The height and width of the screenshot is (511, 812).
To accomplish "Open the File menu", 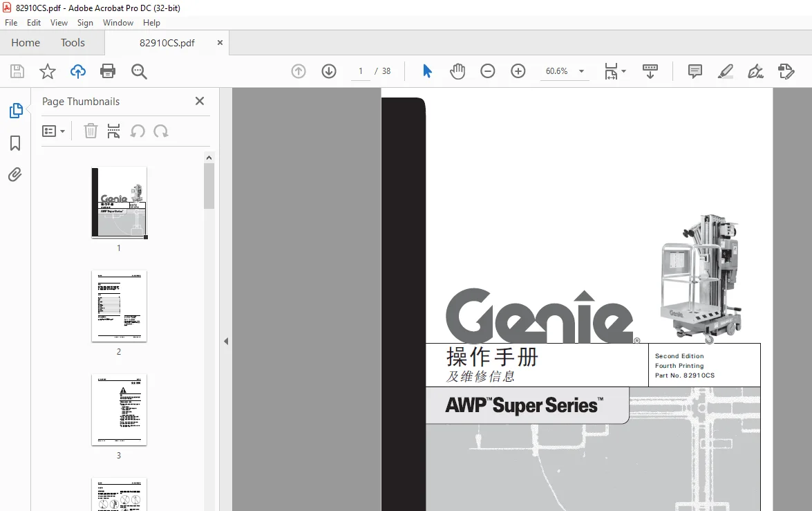I will coord(11,23).
